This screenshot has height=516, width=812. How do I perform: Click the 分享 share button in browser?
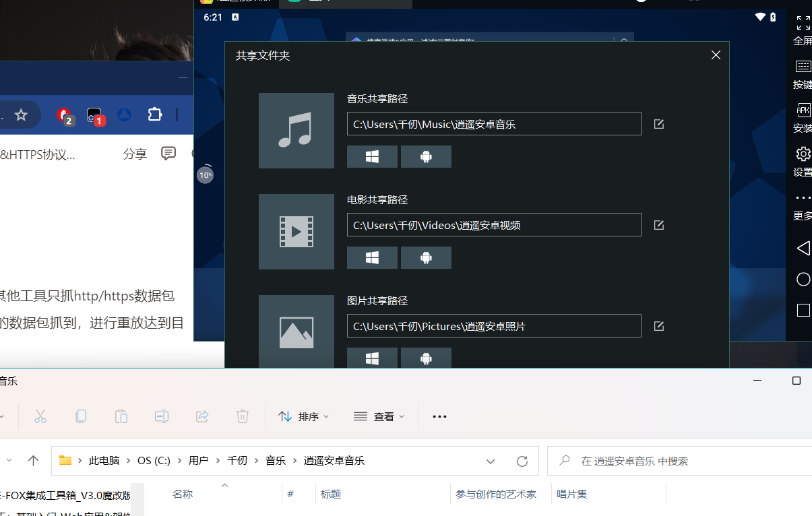(x=135, y=154)
